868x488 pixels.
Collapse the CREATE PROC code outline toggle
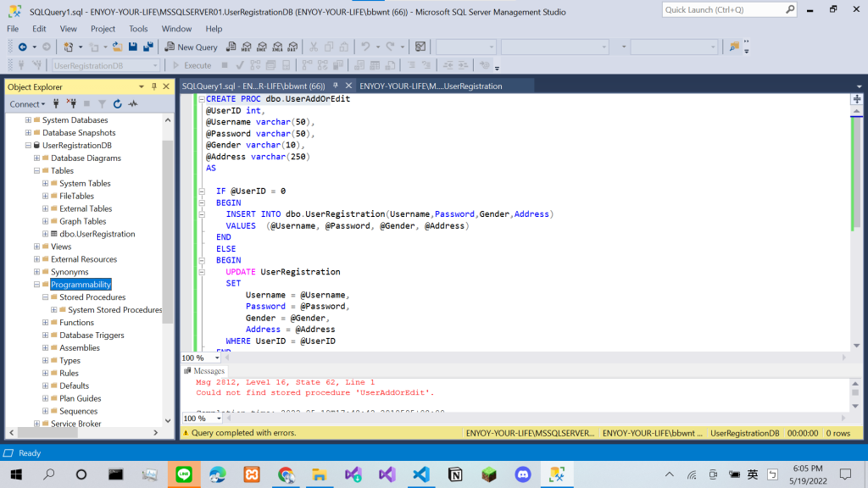(x=202, y=99)
